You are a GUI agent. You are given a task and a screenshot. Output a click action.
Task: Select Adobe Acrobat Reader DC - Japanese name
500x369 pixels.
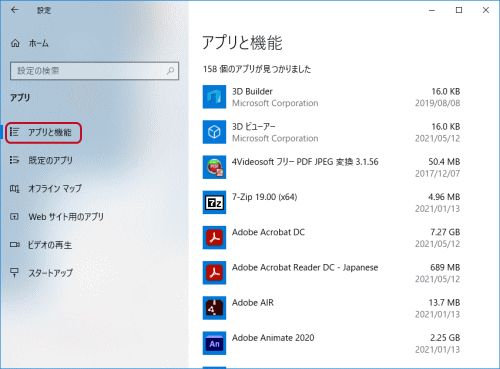pos(305,267)
